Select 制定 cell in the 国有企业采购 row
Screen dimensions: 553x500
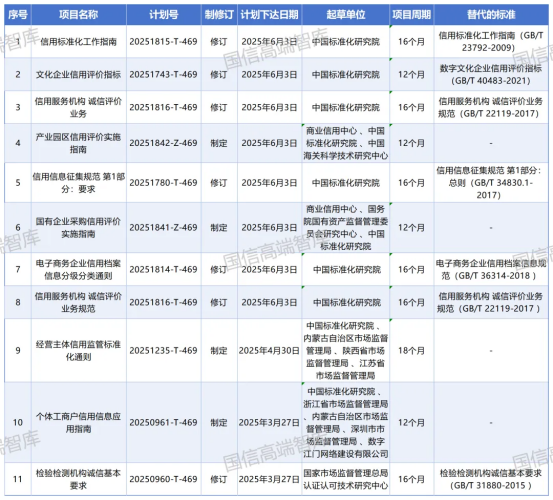pyautogui.click(x=219, y=228)
